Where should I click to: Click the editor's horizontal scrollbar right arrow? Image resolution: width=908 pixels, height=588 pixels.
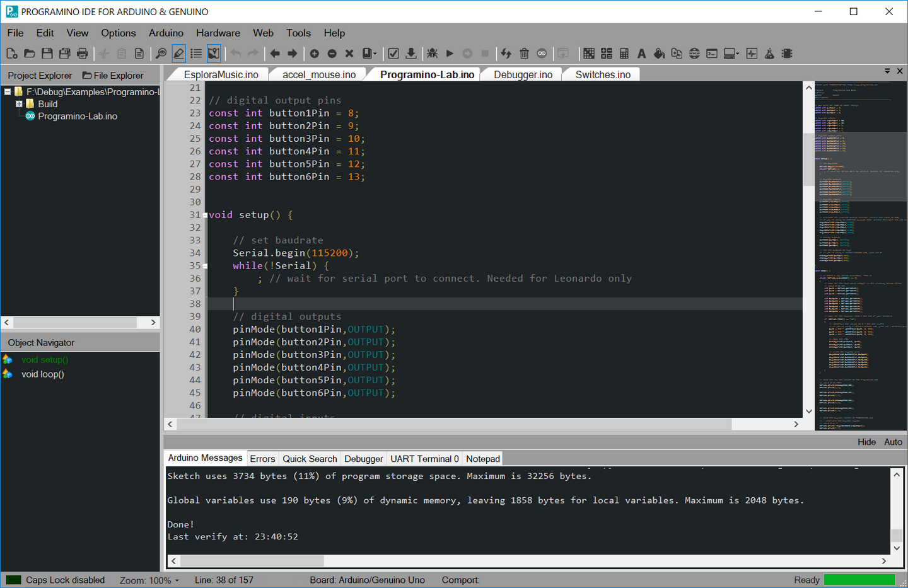(x=796, y=424)
